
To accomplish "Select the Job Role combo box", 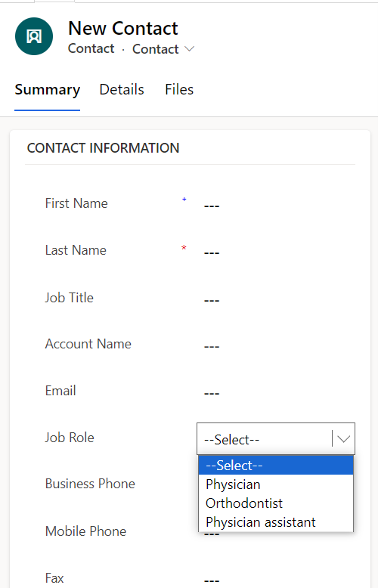I will coord(276,439).
